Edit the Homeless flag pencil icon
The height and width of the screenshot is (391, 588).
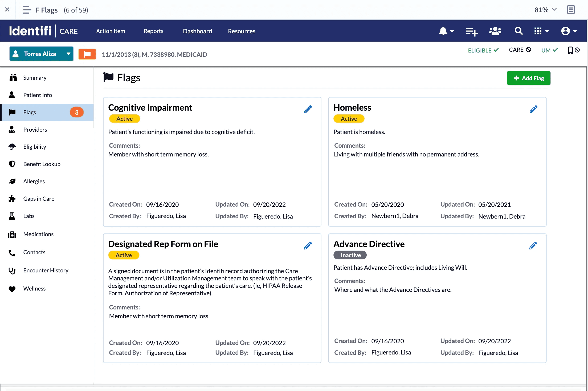533,109
